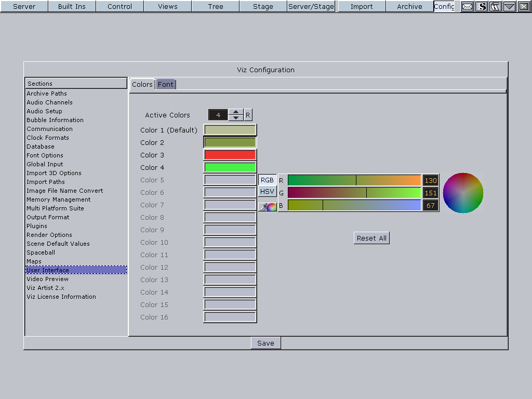The image size is (532, 399).
Task: Click the Reset All button
Action: point(371,238)
